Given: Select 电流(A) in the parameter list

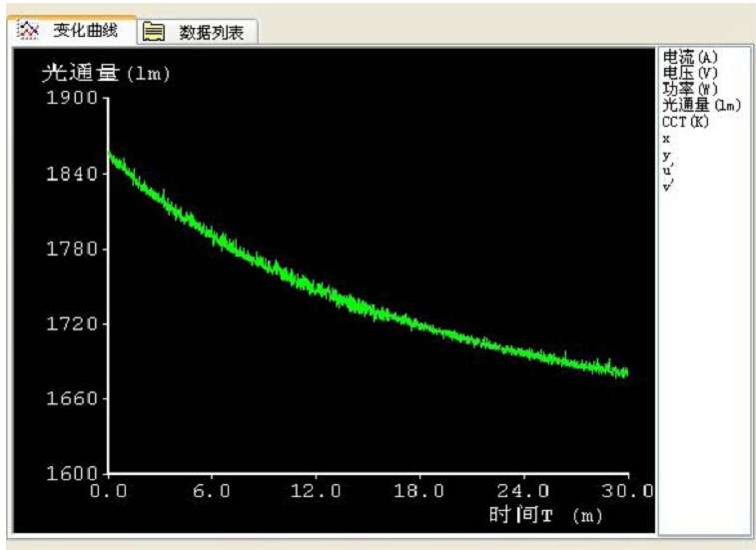Looking at the screenshot, I should (x=689, y=57).
